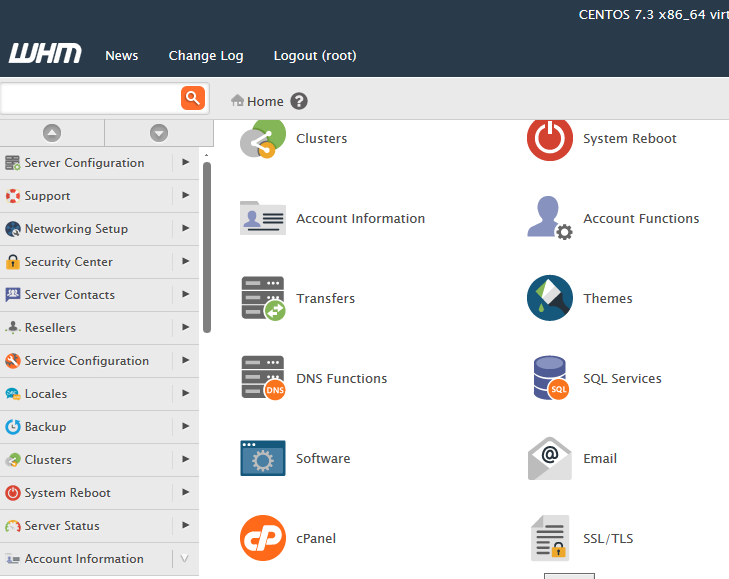Click the WHM logo
The width and height of the screenshot is (729, 579).
(45, 53)
